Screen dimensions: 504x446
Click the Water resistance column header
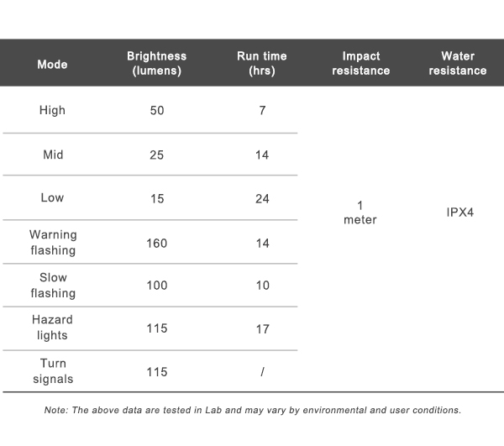tap(458, 64)
